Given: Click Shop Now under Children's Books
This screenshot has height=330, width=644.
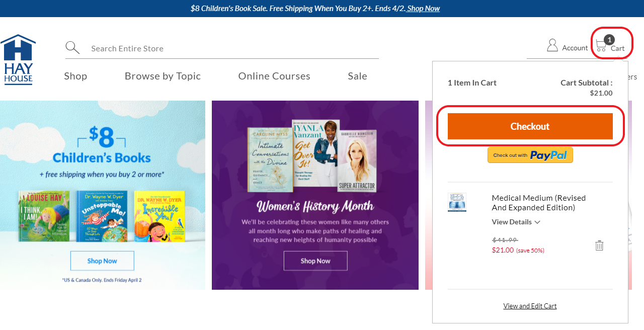Looking at the screenshot, I should point(102,261).
